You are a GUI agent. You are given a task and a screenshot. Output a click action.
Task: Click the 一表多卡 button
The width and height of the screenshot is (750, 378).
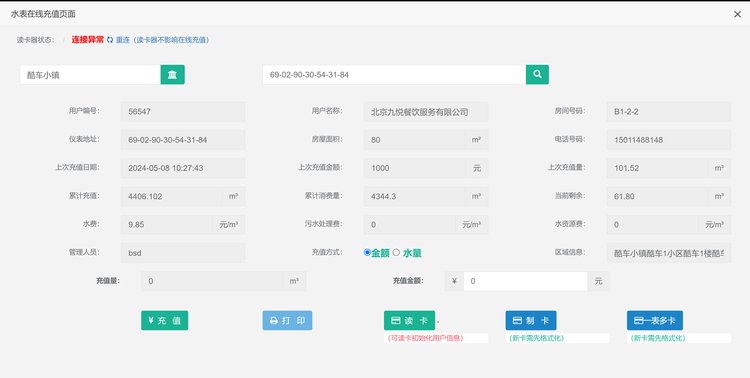tap(655, 321)
